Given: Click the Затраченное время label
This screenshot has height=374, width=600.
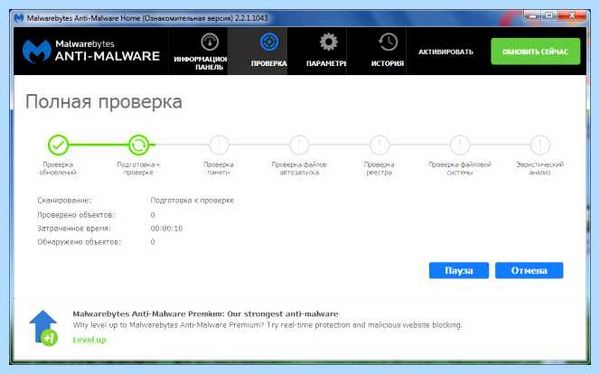Looking at the screenshot, I should click(74, 228).
